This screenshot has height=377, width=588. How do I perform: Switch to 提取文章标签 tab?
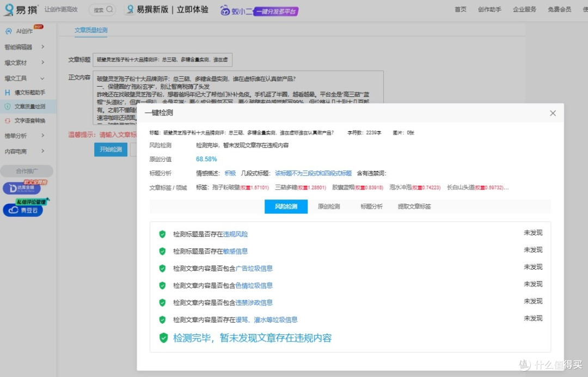414,206
